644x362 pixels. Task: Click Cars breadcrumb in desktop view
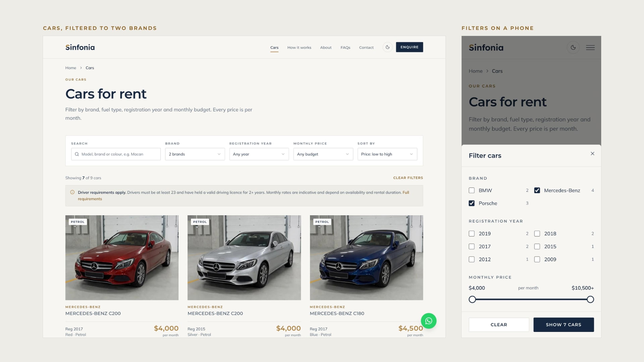pyautogui.click(x=90, y=68)
